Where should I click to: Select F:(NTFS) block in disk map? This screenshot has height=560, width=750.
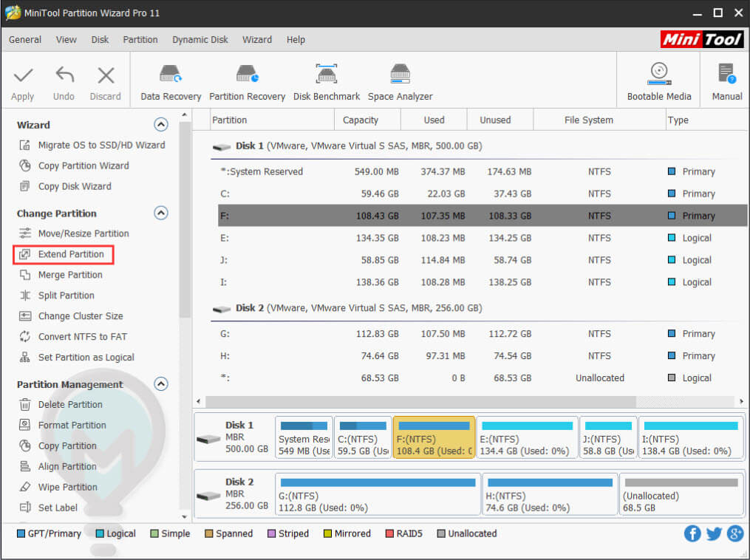[434, 437]
